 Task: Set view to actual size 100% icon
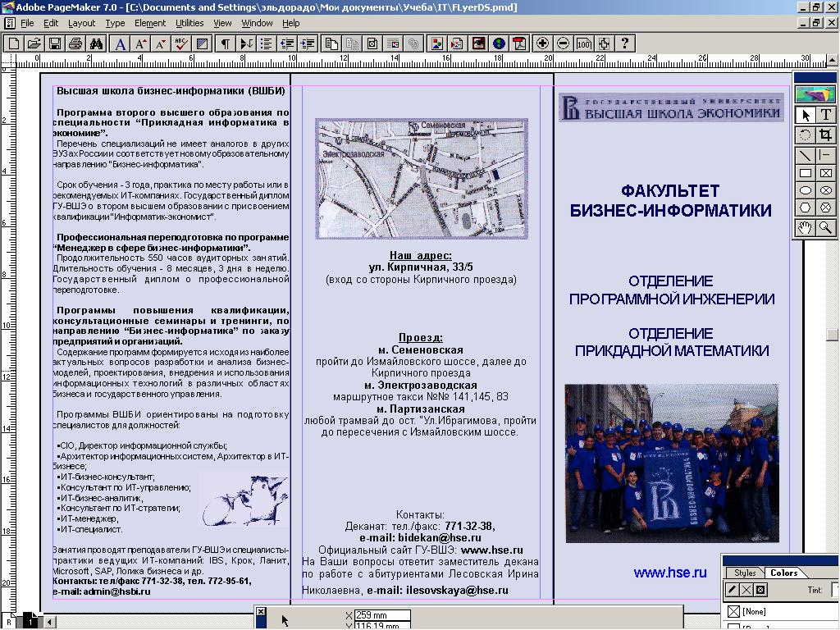tap(583, 43)
